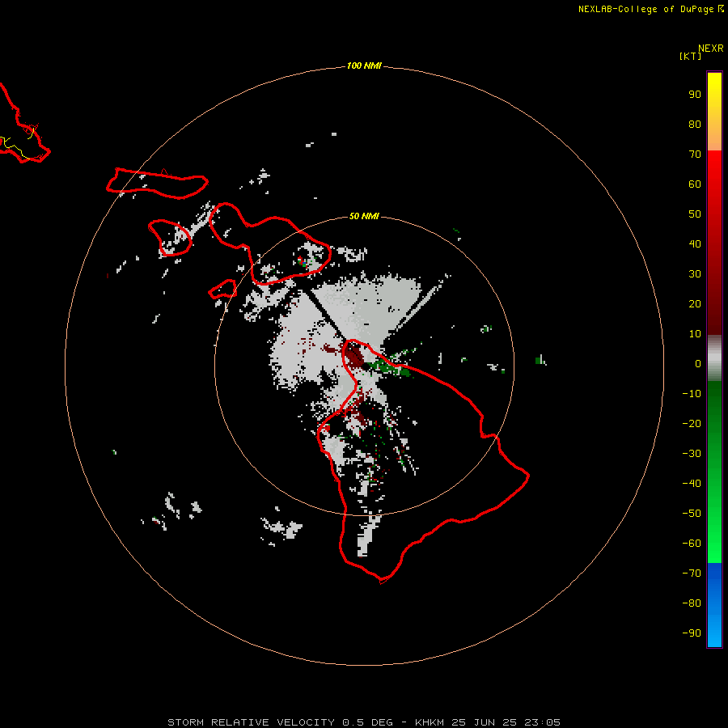This screenshot has height=728, width=728.
Task: Select the 100 NMI range ring label
Action: (364, 66)
